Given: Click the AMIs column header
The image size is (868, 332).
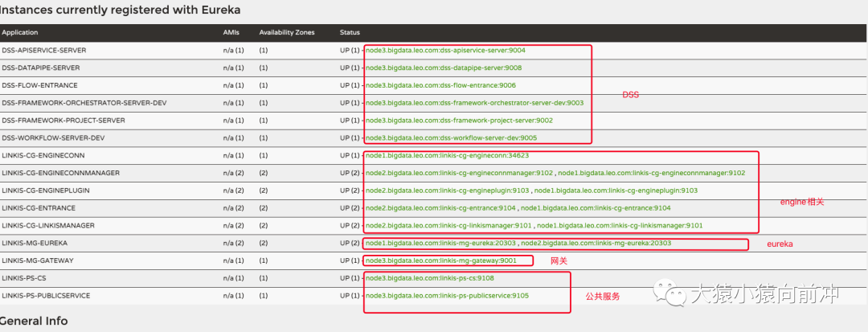Looking at the screenshot, I should coord(231,33).
